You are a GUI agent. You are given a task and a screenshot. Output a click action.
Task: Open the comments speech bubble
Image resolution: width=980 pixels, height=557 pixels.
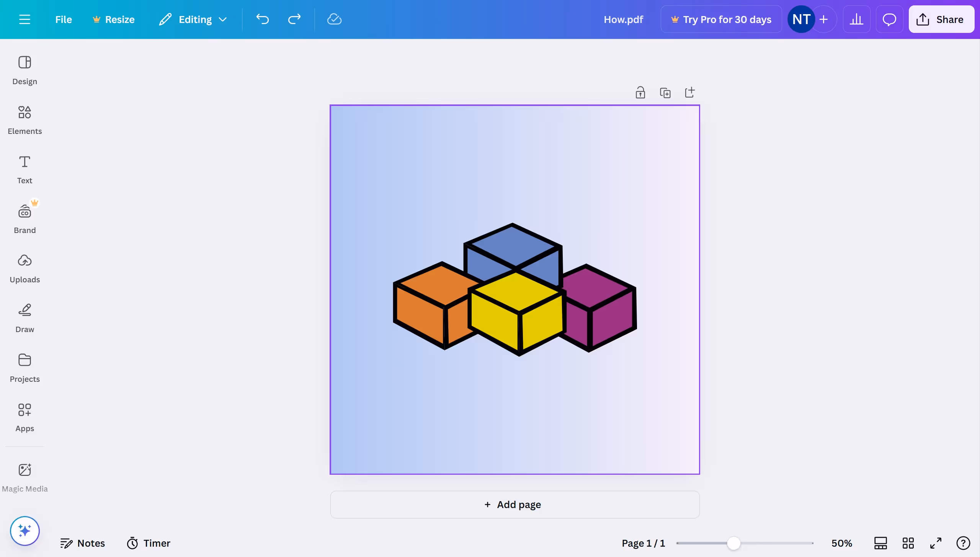click(889, 20)
